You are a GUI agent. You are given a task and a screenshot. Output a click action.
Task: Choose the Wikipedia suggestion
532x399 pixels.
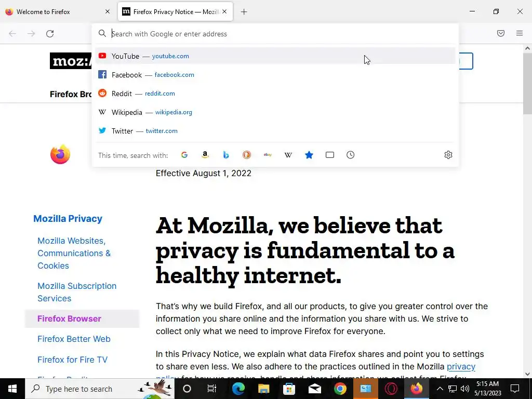(275, 112)
